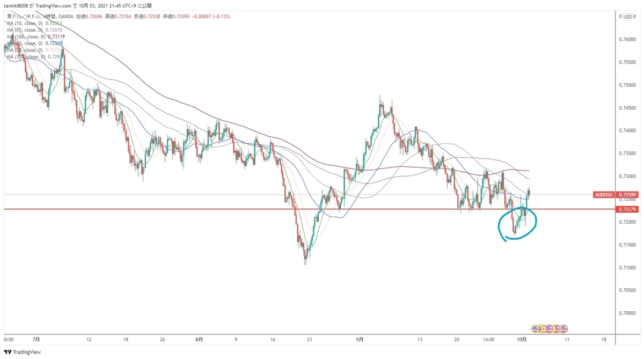Screen dimensions: 644x359
Task: Click the USD currency label on price axis
Action: coord(627,17)
